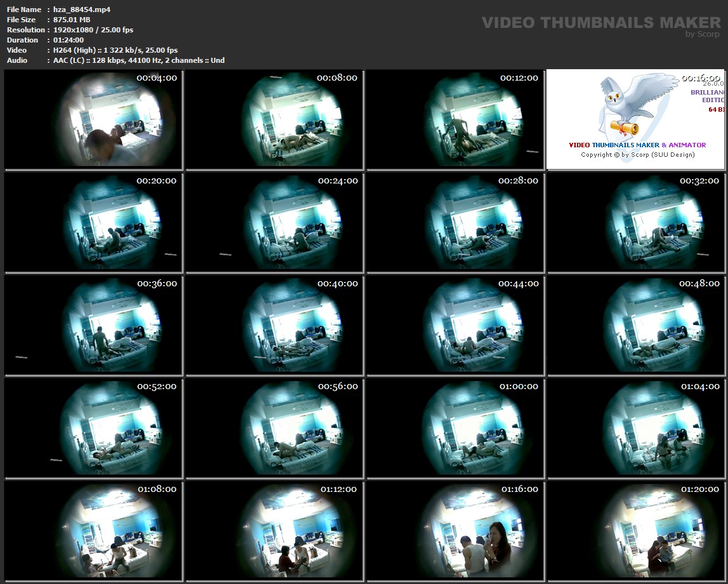This screenshot has height=584, width=728.
Task: Click the duration value 01:24:00
Action: tap(69, 40)
